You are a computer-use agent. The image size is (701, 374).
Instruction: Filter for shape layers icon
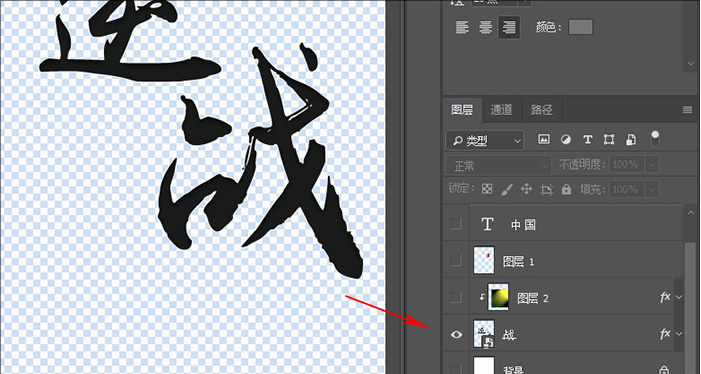pos(609,139)
